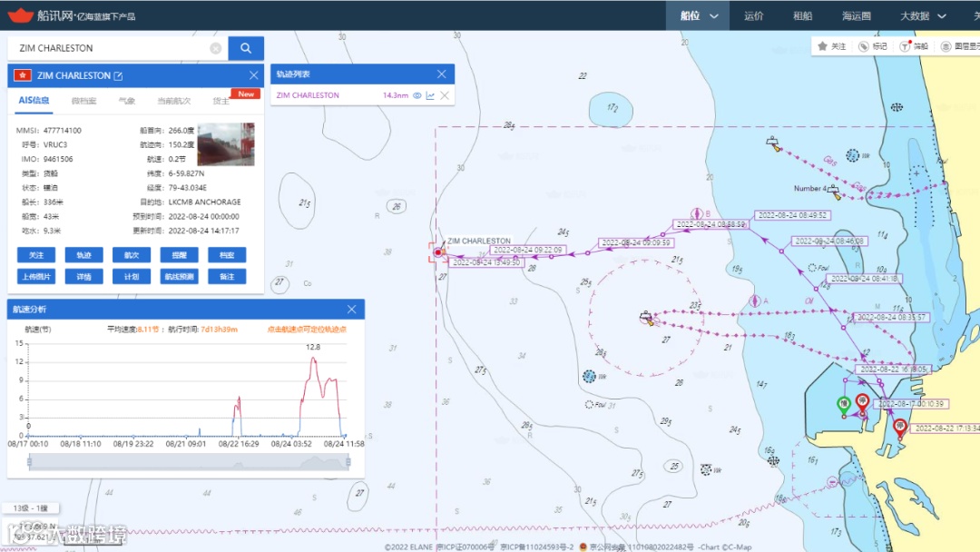Click the pilot boat icon inside dashed circle
980x552 pixels.
pyautogui.click(x=647, y=318)
